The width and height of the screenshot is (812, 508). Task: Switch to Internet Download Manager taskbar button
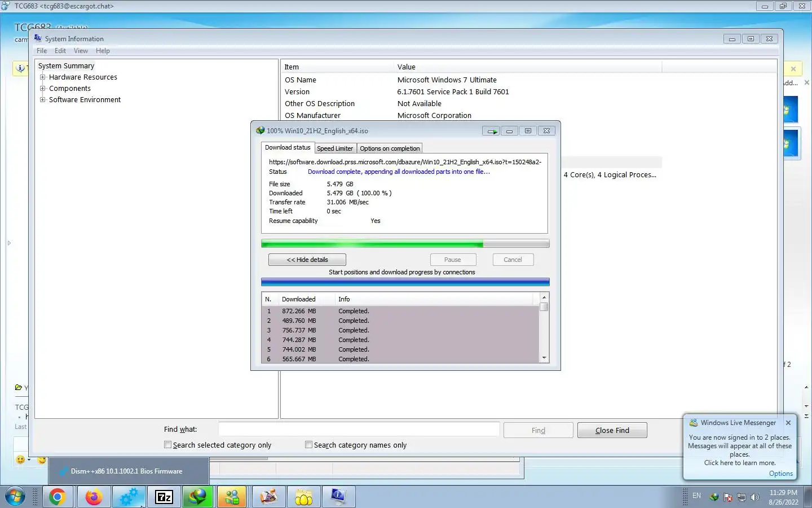[x=198, y=497]
